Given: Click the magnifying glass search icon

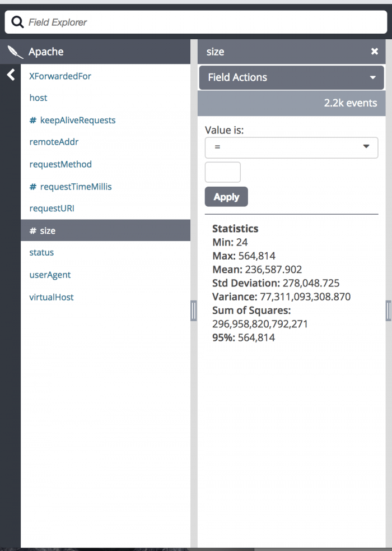Looking at the screenshot, I should tap(17, 22).
